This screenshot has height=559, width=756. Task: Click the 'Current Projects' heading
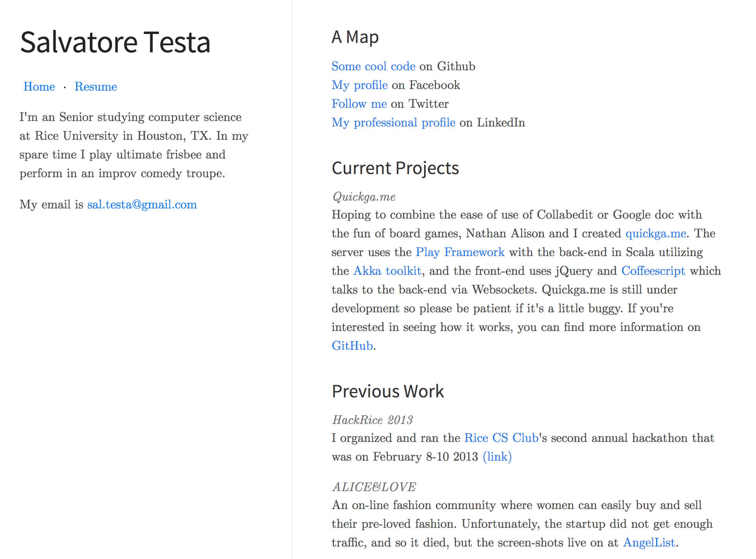click(395, 168)
